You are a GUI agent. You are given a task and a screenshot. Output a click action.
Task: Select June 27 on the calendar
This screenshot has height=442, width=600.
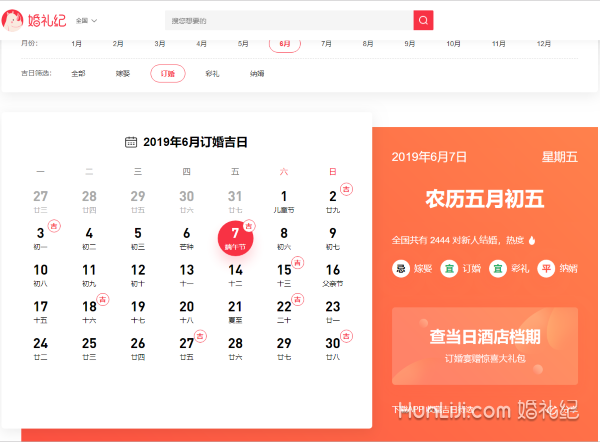point(186,347)
